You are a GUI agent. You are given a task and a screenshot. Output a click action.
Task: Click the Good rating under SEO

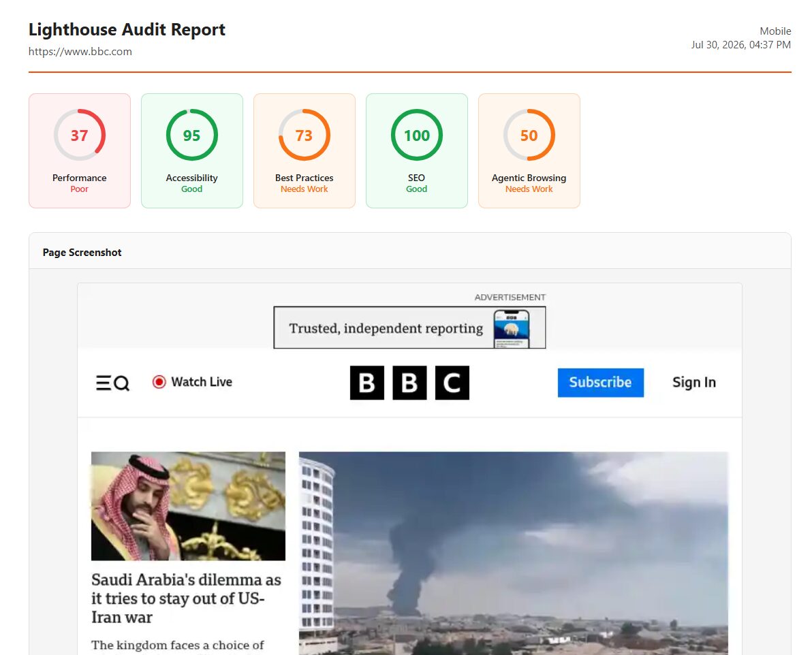pos(416,189)
